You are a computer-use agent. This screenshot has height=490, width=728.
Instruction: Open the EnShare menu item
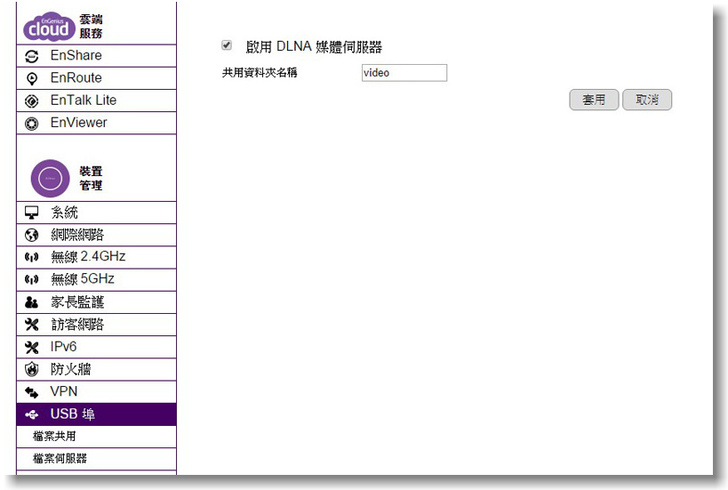pyautogui.click(x=97, y=56)
